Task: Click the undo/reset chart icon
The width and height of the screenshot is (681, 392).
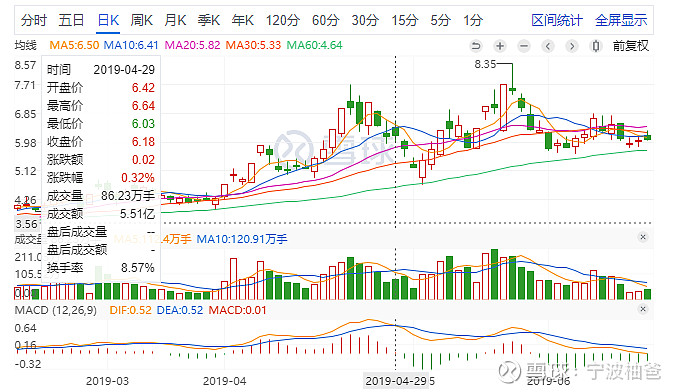Action: 476,46
